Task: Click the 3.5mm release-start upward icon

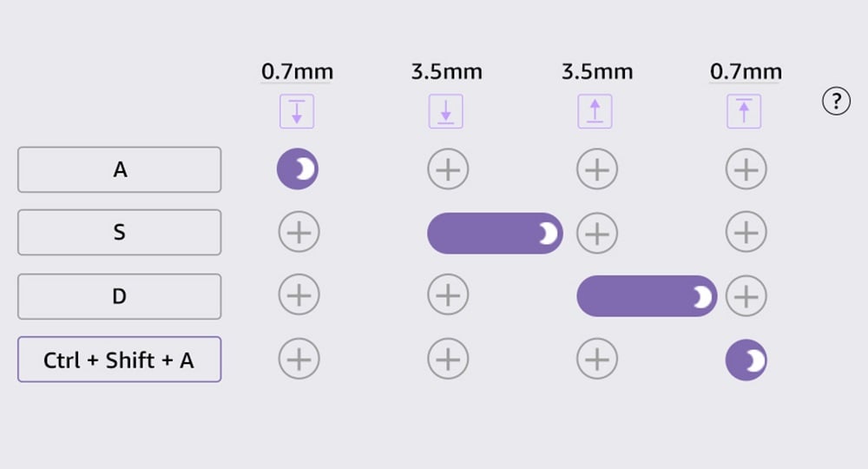Action: 595,111
